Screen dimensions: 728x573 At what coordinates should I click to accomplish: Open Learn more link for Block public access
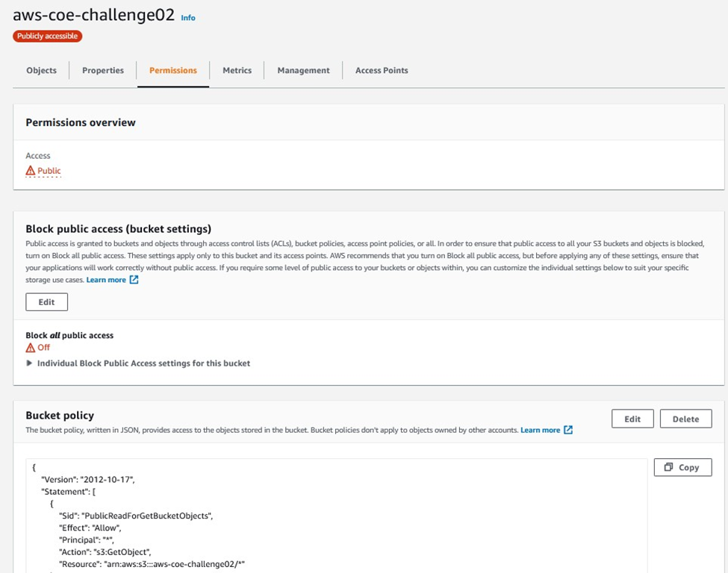click(x=106, y=280)
